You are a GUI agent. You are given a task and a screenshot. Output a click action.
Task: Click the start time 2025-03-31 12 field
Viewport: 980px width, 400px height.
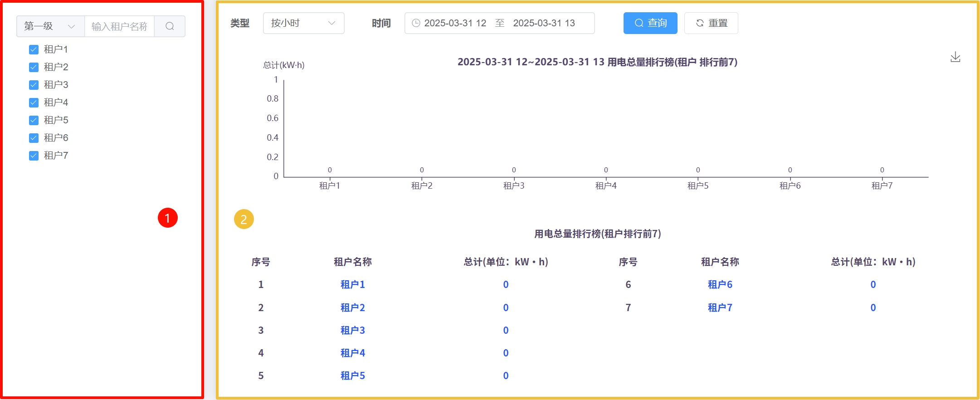[x=455, y=23]
